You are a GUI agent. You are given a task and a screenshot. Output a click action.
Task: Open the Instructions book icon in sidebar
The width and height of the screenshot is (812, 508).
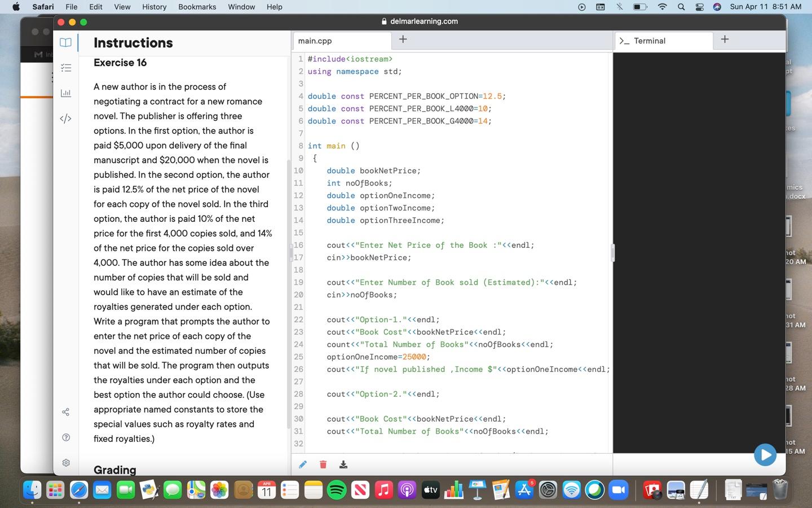[x=66, y=42]
